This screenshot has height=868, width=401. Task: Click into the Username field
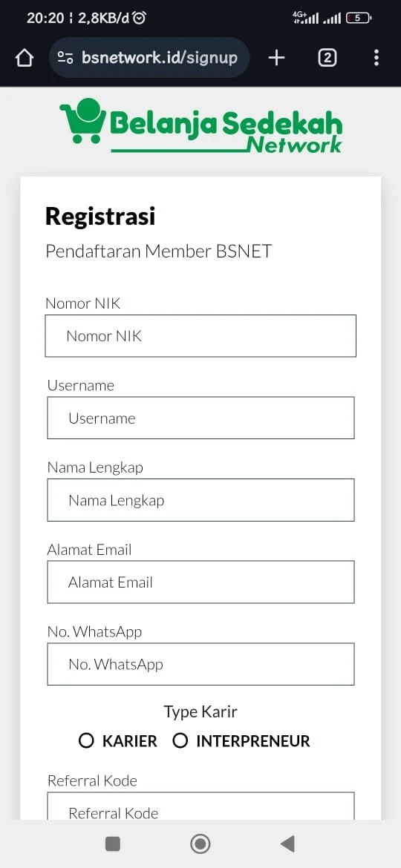(200, 418)
